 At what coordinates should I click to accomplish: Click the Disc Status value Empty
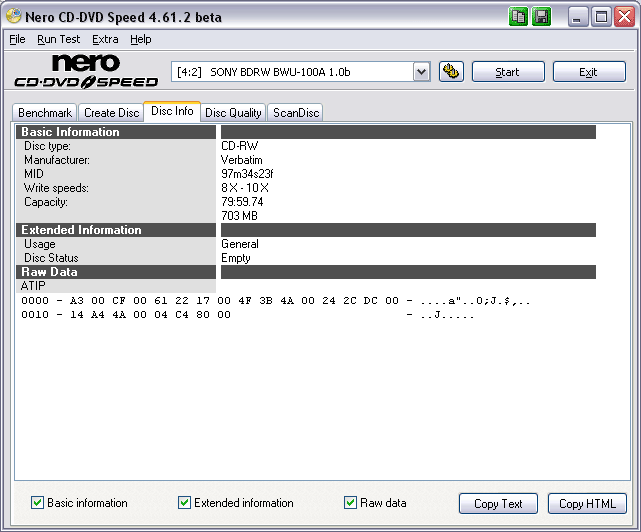pos(236,258)
